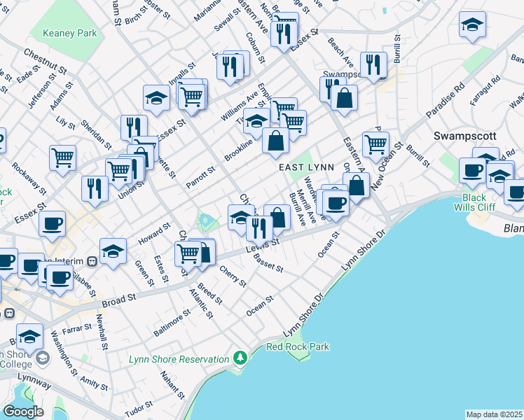
Task: Click the Basset St label
Action: 268,262
